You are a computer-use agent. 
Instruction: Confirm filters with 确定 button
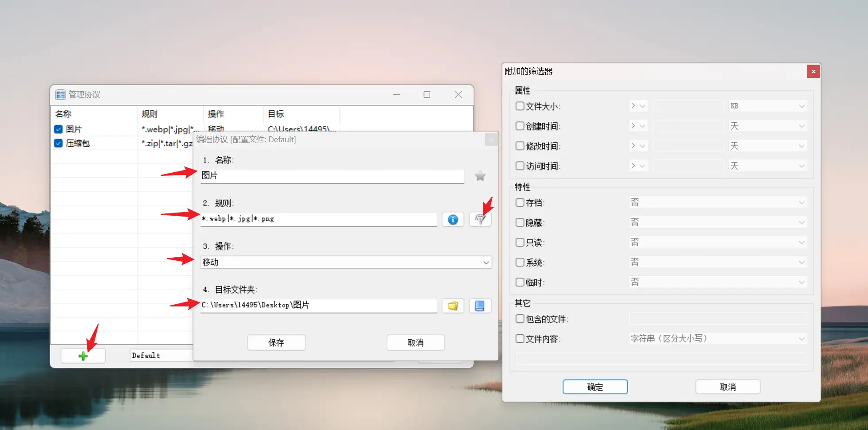coord(595,387)
